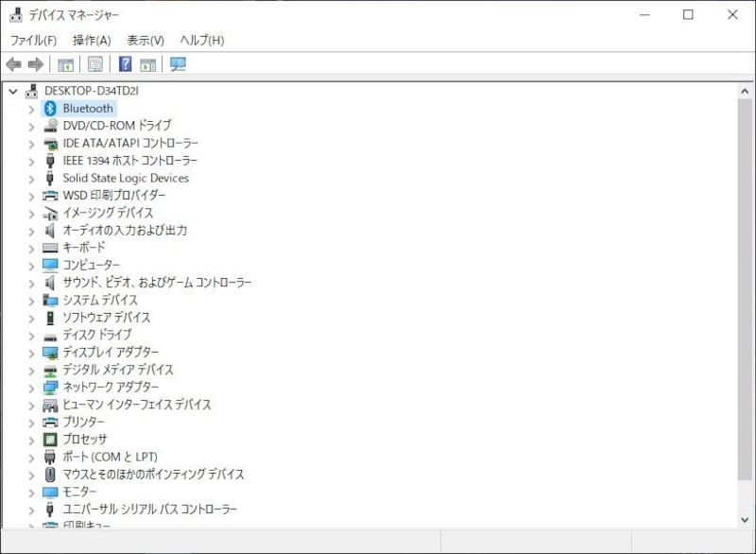Expand the キーボード category arrow

[31, 248]
